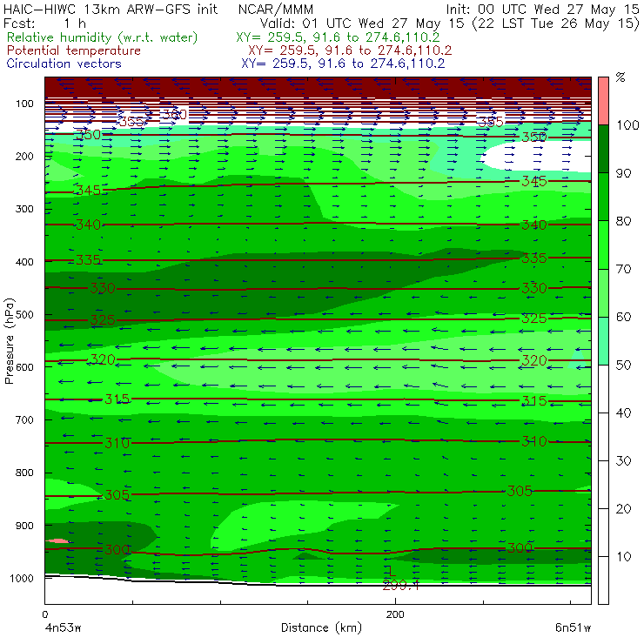Click the green XY= 259.5, 91.6 coordinates line
644x644 pixels.
click(338, 37)
